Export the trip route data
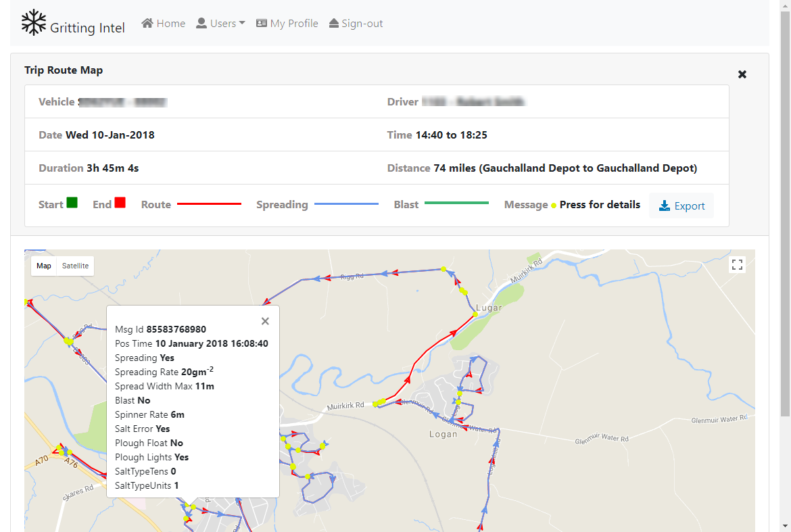Viewport: 791px width, 532px height. [x=681, y=205]
